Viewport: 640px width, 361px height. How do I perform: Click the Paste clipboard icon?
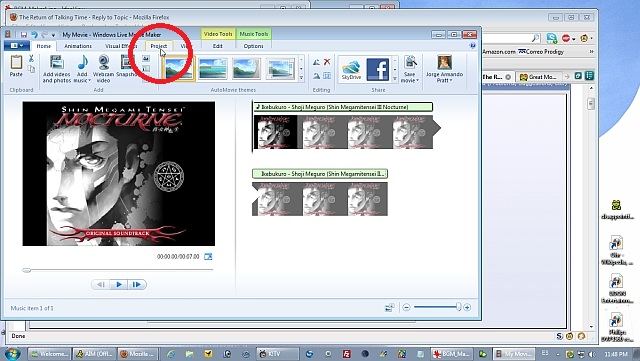16,62
